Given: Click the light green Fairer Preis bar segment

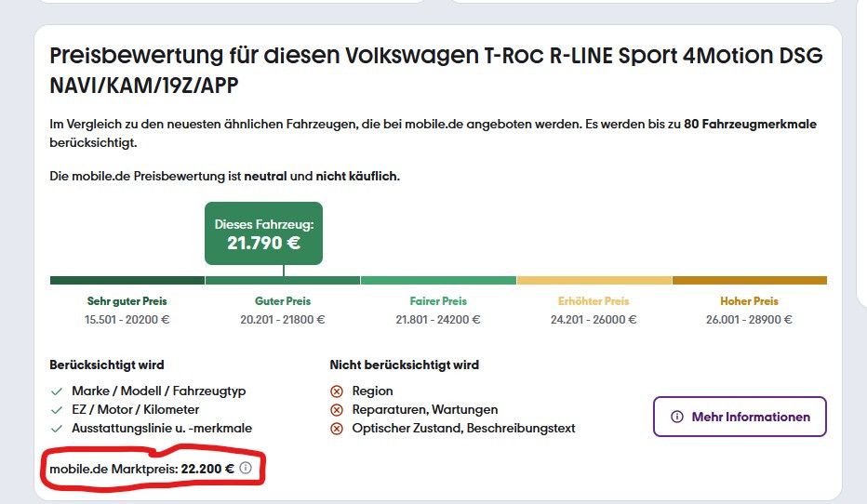Looking at the screenshot, I should (x=438, y=280).
